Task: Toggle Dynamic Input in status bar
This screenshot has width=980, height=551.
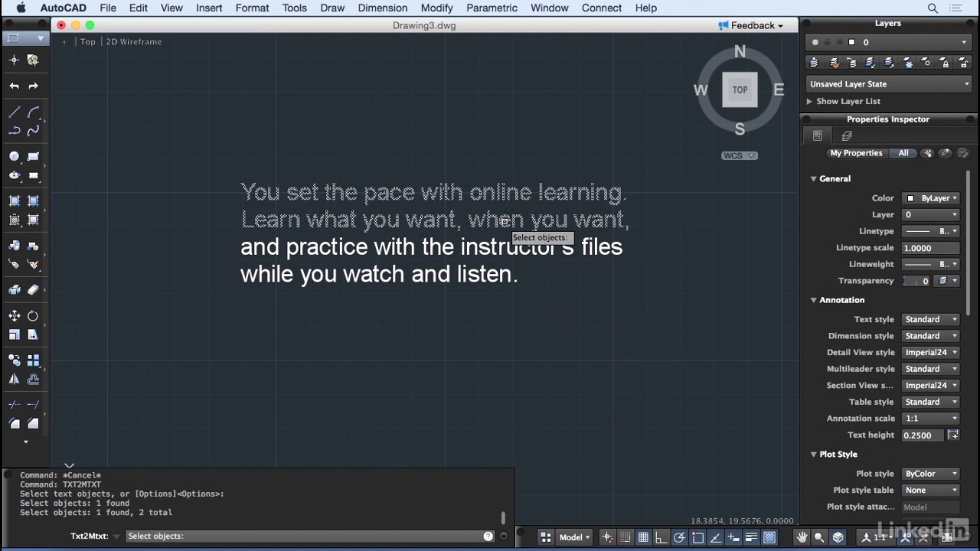Action: point(733,537)
